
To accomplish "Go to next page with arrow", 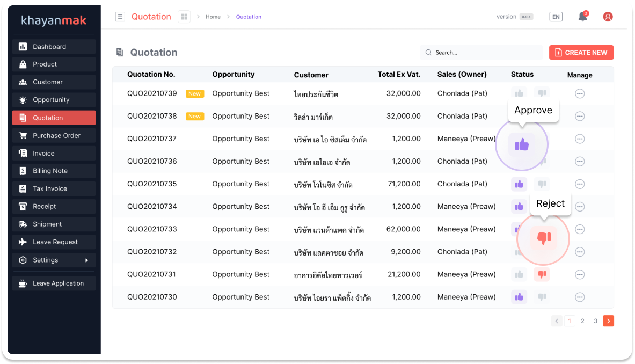I will pyautogui.click(x=608, y=321).
